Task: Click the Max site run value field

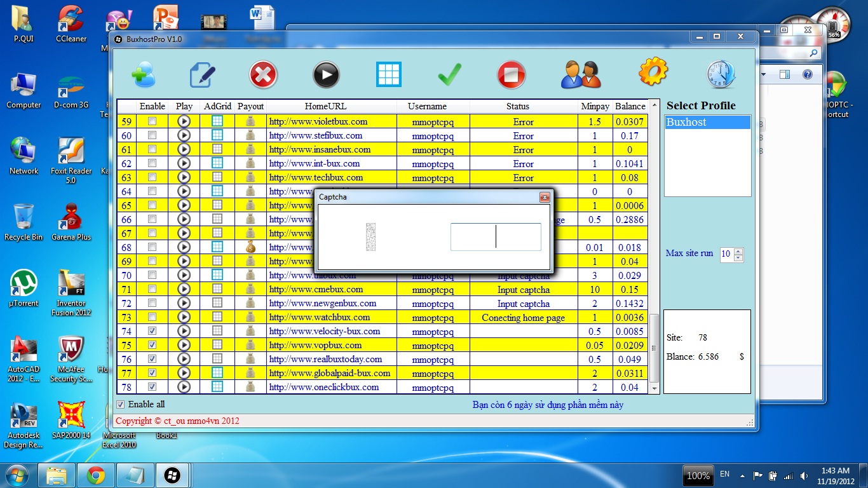Action: pos(726,254)
